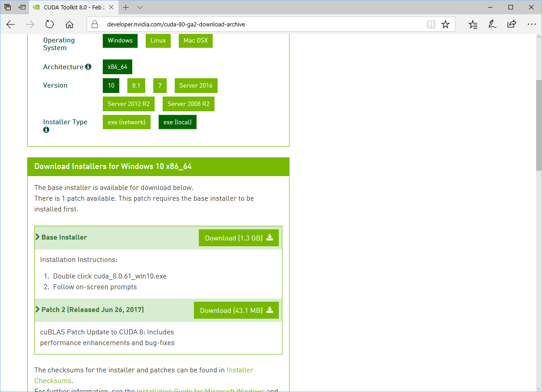This screenshot has width=542, height=392.
Task: Click the Share page icon
Action: pyautogui.click(x=512, y=24)
